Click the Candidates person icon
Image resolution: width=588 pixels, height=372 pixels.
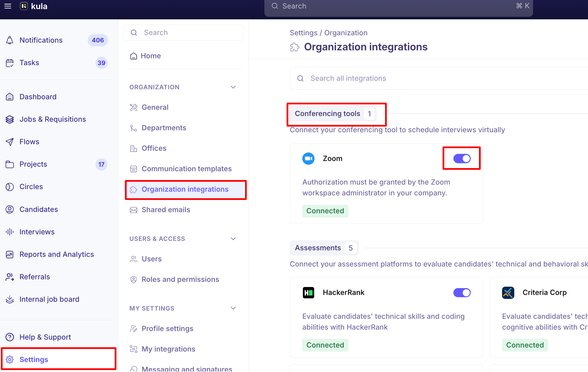tap(10, 209)
